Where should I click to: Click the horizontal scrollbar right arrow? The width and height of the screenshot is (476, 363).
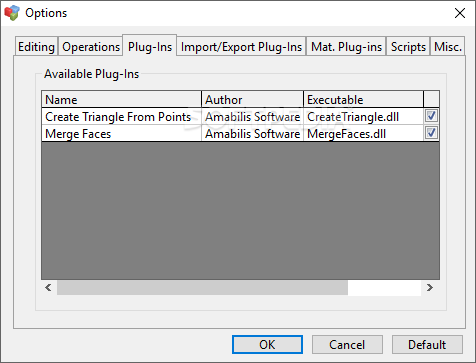430,287
